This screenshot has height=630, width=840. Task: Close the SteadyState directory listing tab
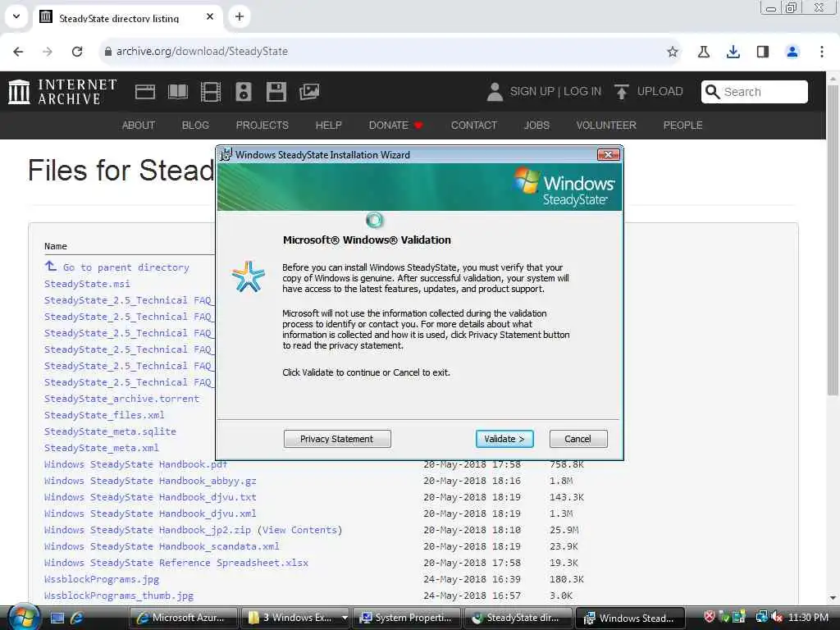(x=210, y=16)
